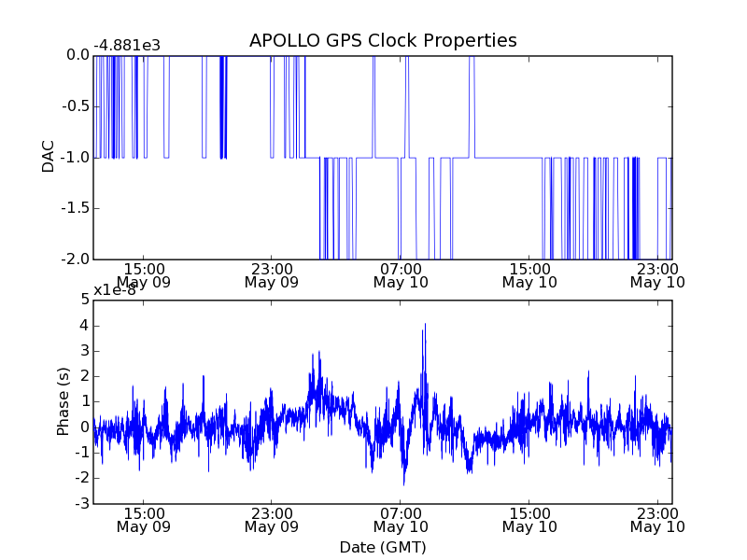Click the highest phase spike near 4
The image size is (747, 560).
(425, 325)
